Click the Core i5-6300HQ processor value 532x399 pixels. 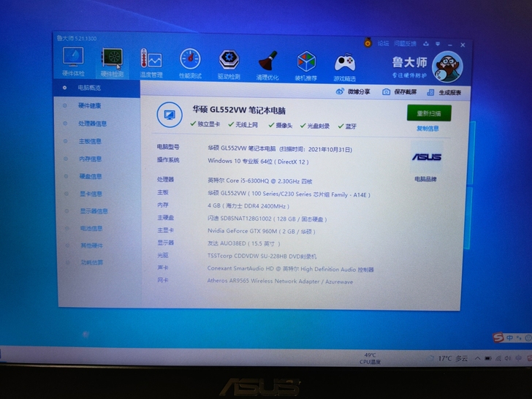pyautogui.click(x=260, y=180)
